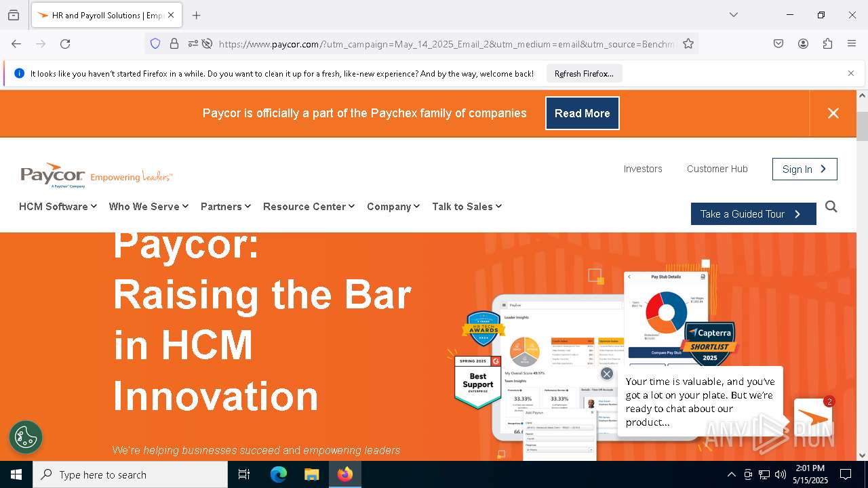This screenshot has height=488, width=868.
Task: Open cookie preferences icon
Action: coord(26,437)
